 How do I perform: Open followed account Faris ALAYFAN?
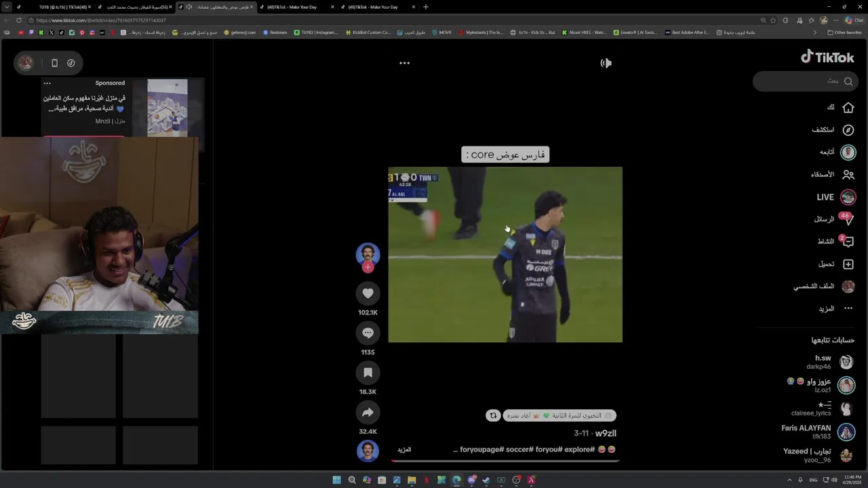tap(818, 432)
